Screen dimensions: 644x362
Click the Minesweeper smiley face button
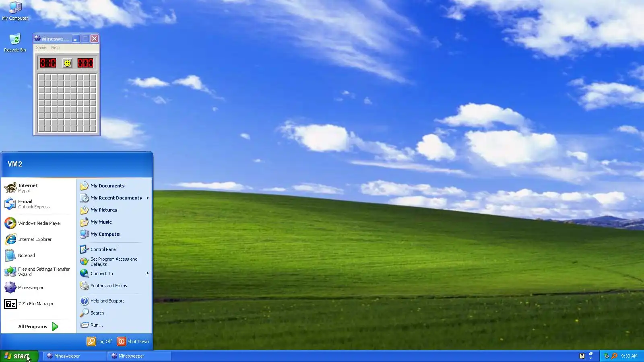coord(67,63)
